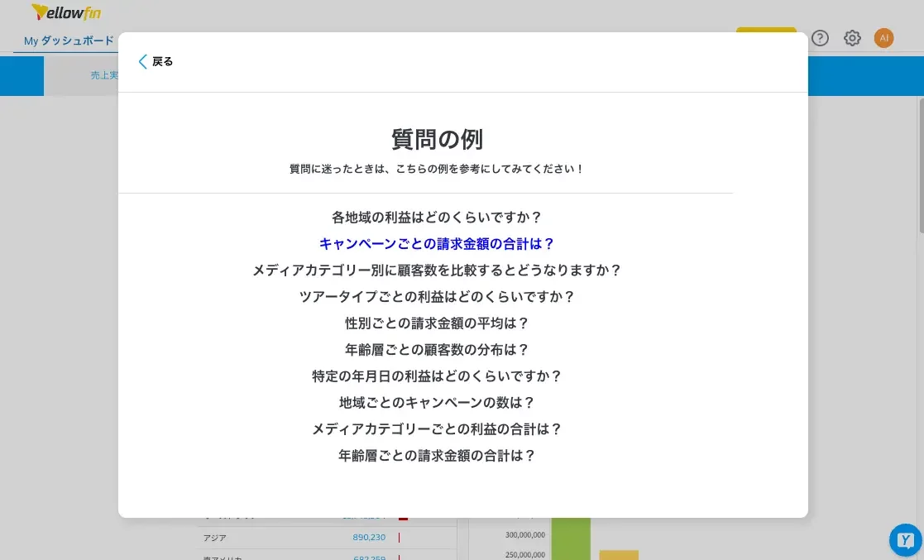Screen dimensions: 924x560
Task: Click the orange AI user avatar
Action: pyautogui.click(x=884, y=38)
